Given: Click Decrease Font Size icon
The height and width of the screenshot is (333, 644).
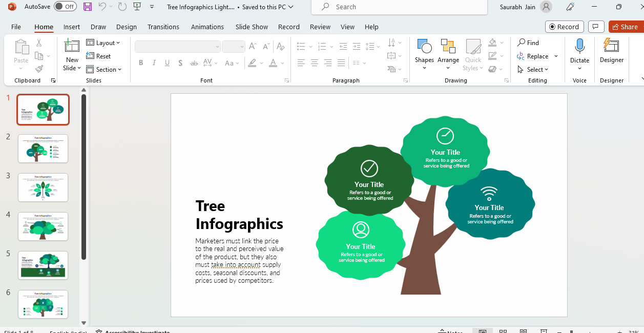Looking at the screenshot, I should pos(266,46).
